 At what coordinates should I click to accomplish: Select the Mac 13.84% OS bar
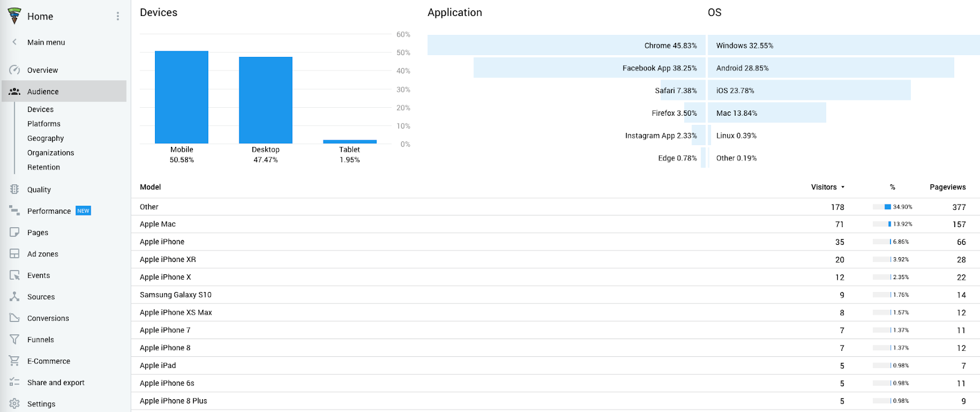tap(767, 113)
